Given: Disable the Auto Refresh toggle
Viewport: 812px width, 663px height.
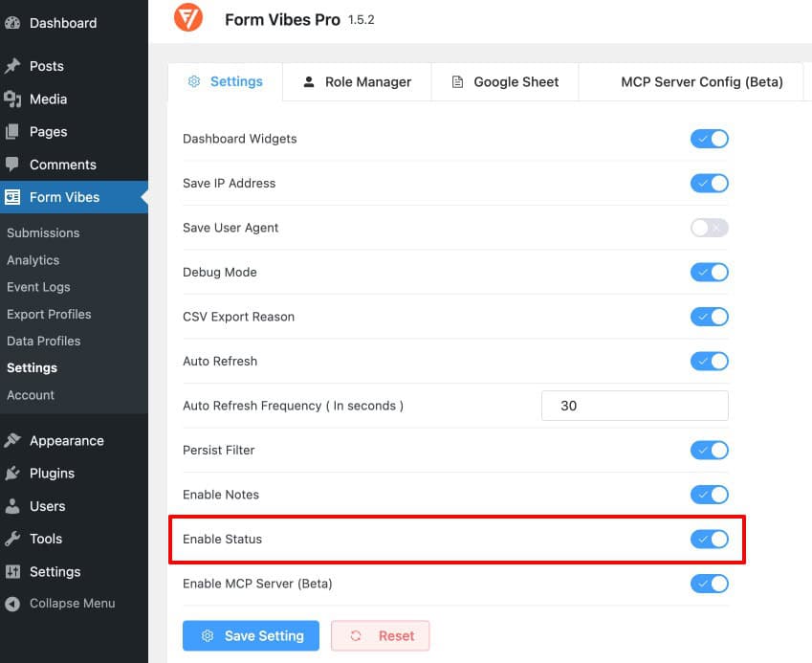Looking at the screenshot, I should pyautogui.click(x=710, y=361).
